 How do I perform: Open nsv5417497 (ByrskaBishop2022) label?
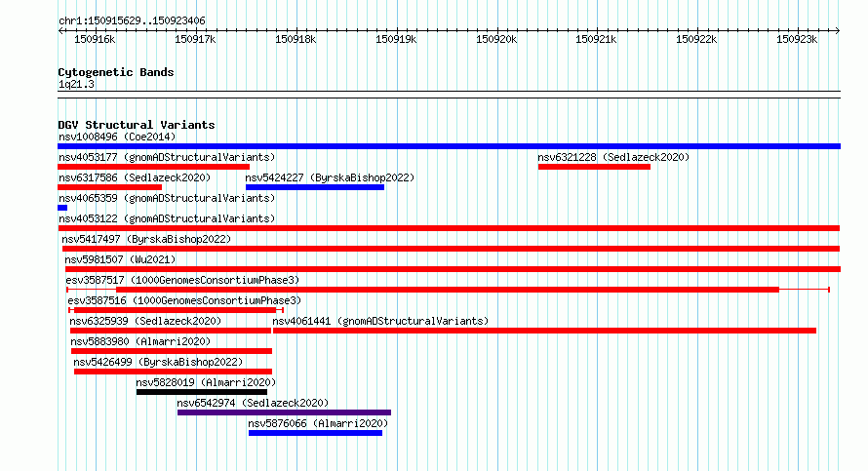click(x=146, y=239)
